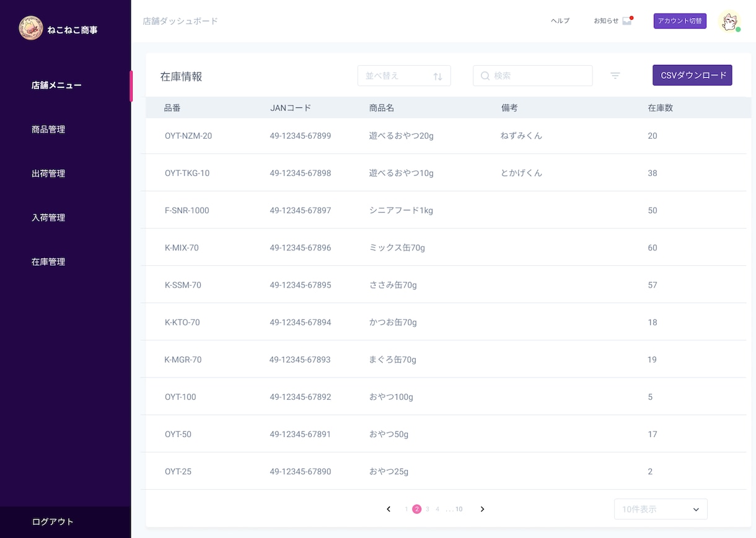Click the 在庫情報 panel title
Screen dimensions: 756x538
pyautogui.click(x=181, y=76)
